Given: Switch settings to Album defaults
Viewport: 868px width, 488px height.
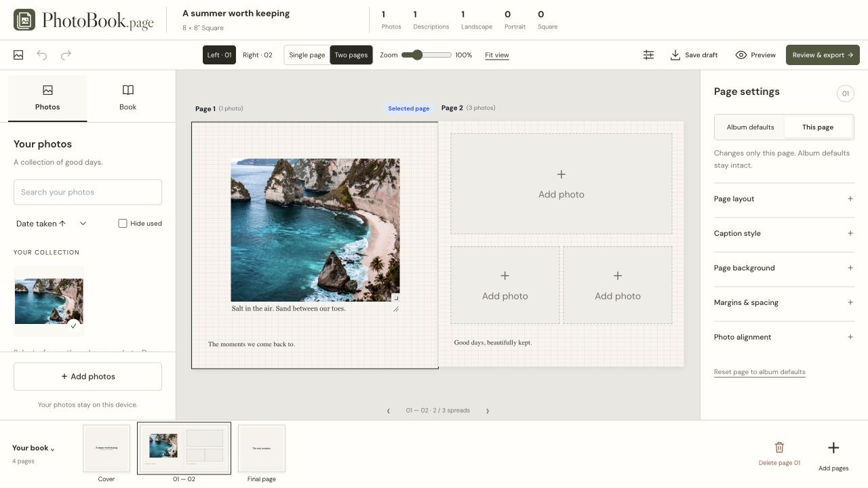Looking at the screenshot, I should pyautogui.click(x=750, y=127).
